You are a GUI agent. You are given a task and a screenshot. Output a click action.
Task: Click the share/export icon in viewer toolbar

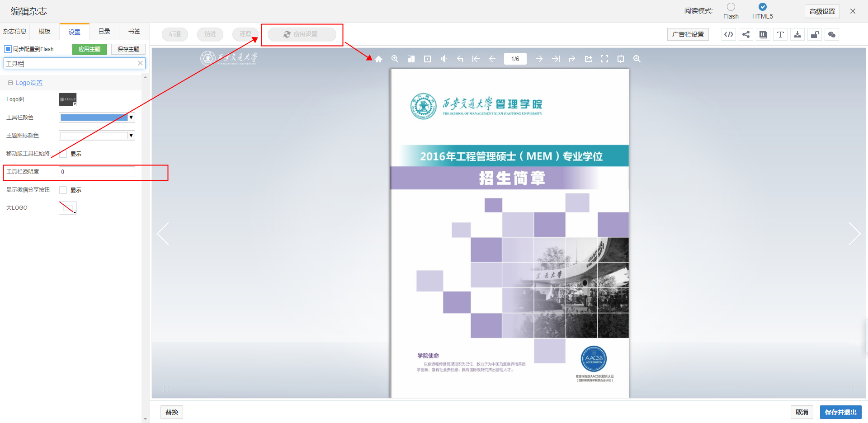click(588, 59)
